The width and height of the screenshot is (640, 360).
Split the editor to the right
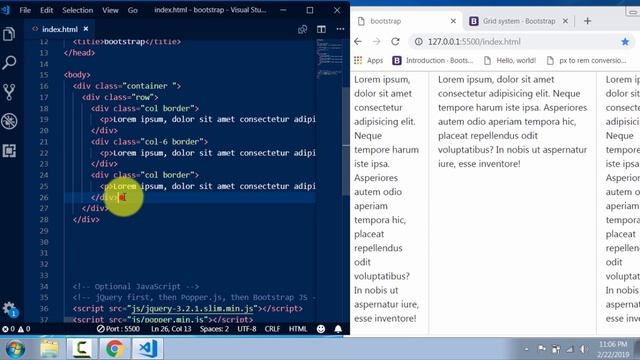pyautogui.click(x=321, y=29)
